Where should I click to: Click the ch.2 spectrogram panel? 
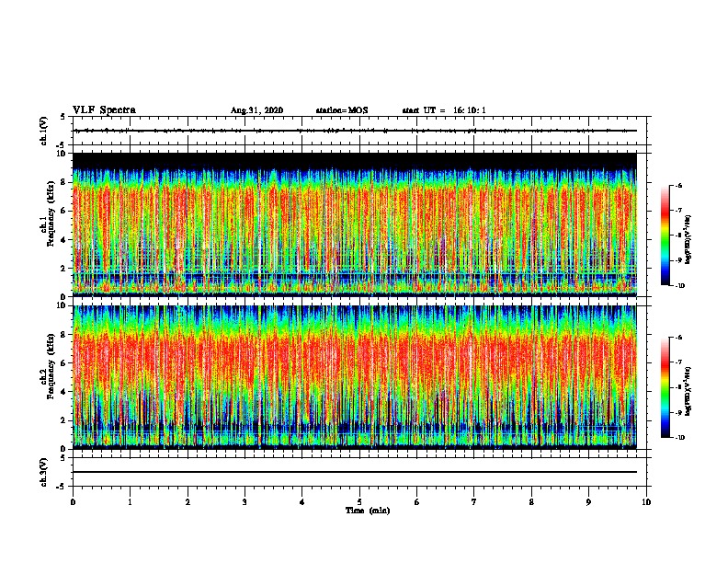(x=355, y=377)
